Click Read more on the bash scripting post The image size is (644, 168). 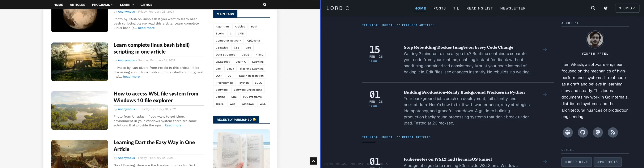tap(131, 77)
